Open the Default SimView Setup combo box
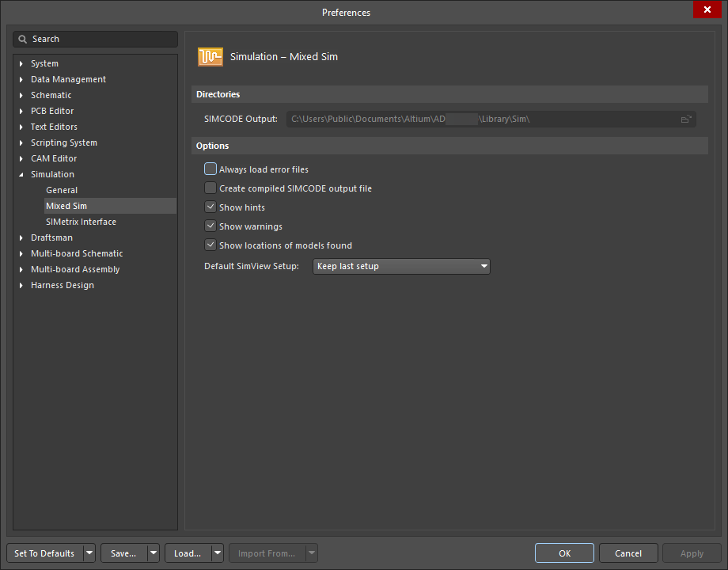Screen dimensions: 728x570 tap(483, 266)
